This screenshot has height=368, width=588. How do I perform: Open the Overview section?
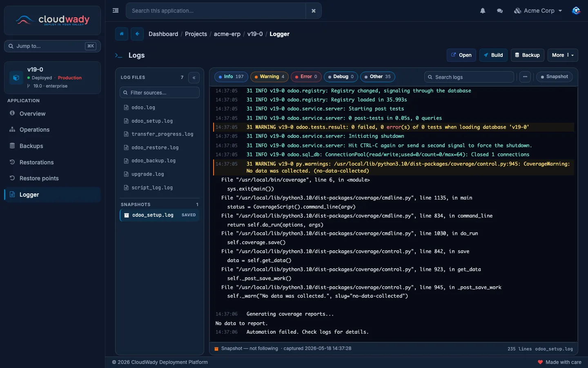(52, 114)
